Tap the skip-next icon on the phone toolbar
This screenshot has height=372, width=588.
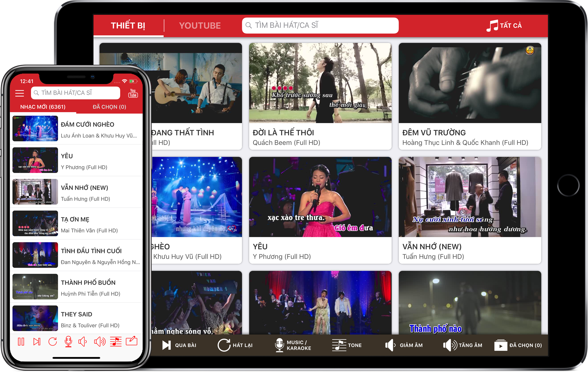37,342
